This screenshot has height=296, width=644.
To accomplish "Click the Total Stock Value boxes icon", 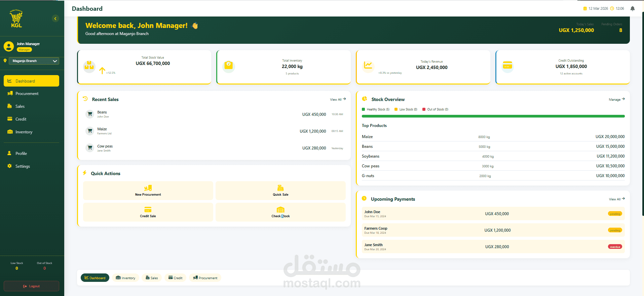I will [x=89, y=66].
